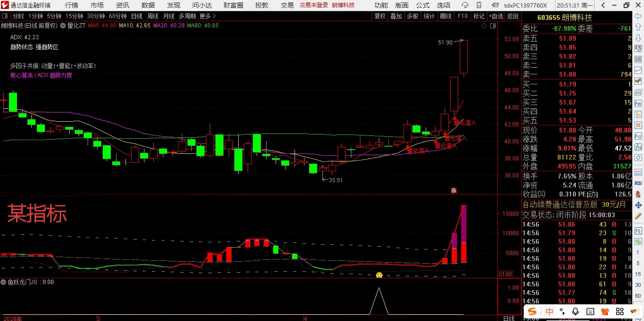
Task: Toggle Chinese input mode 中 icon
Action: click(x=549, y=312)
